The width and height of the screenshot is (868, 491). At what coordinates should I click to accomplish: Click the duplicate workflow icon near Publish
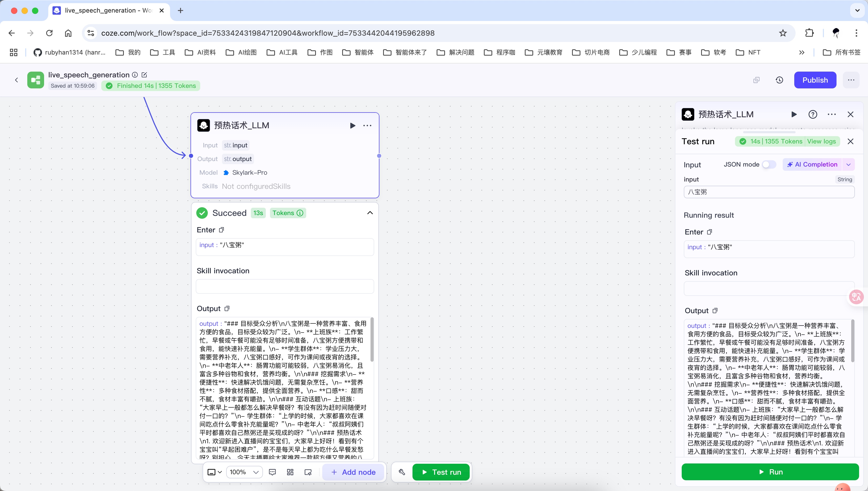[756, 80]
